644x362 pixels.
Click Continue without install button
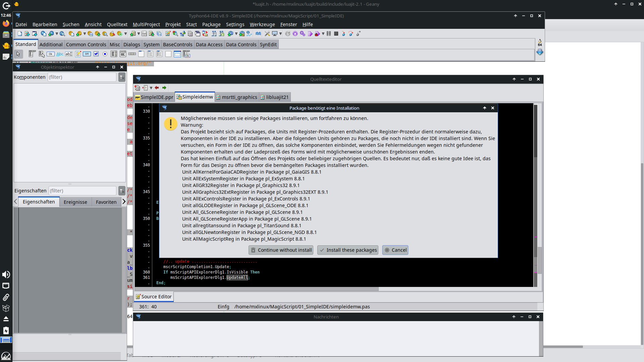point(281,250)
